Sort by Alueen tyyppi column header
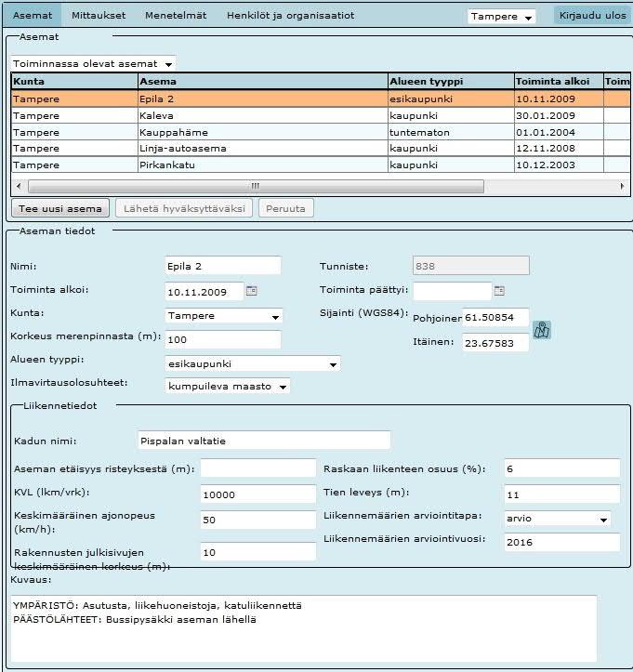Screen dimensions: 633x672 pyautogui.click(x=451, y=81)
